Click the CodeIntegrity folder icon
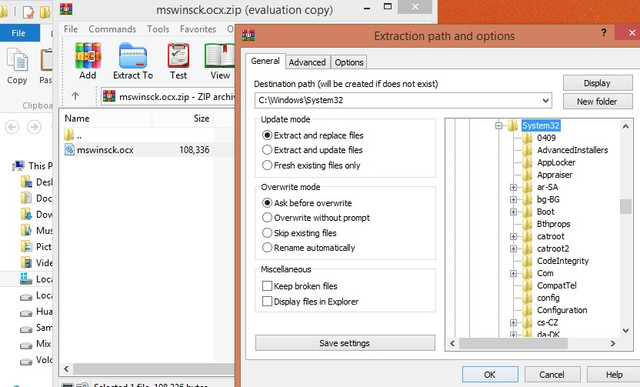640x387 pixels. (x=527, y=261)
